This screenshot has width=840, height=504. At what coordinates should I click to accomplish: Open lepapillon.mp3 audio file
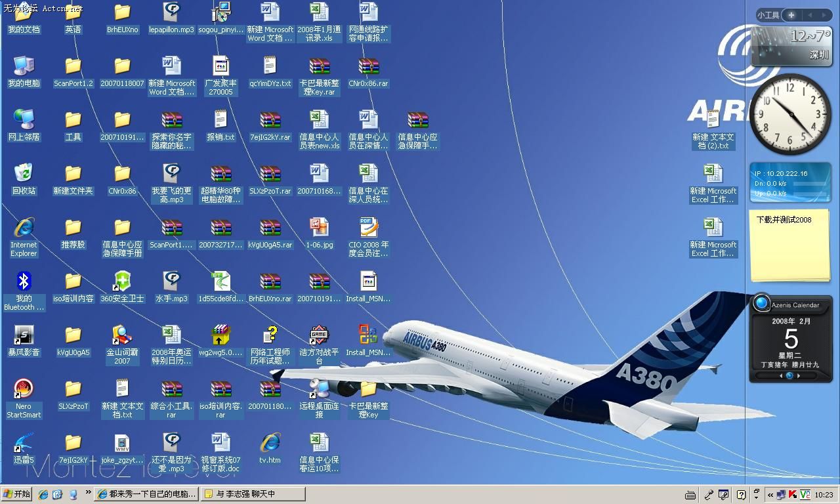pos(171,18)
